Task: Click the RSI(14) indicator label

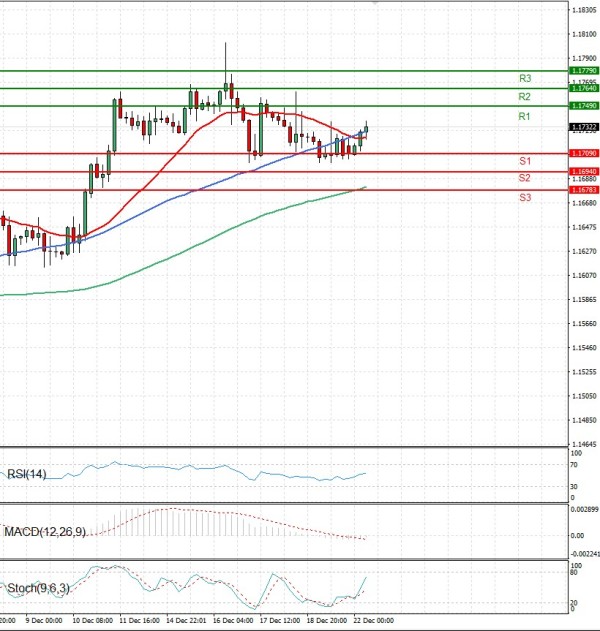Action: tap(27, 474)
